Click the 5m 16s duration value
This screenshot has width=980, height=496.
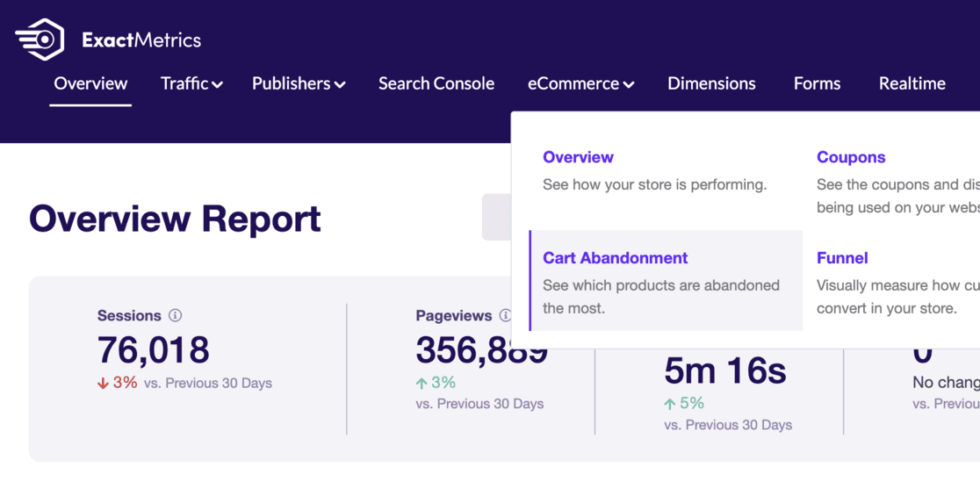tap(724, 371)
